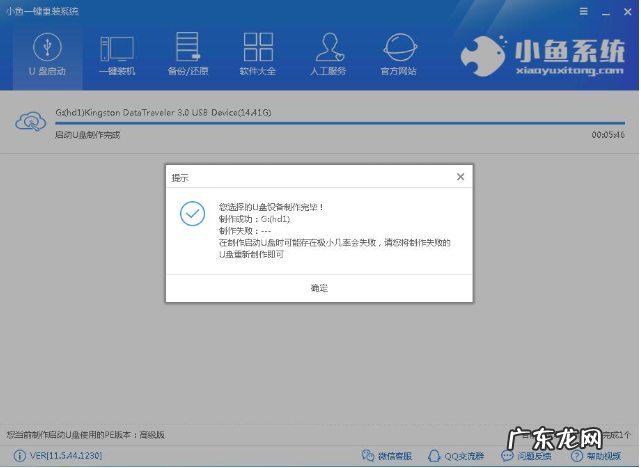Visit the 官方网站 tab
Viewport: 641px width, 468px height.
coord(399,55)
